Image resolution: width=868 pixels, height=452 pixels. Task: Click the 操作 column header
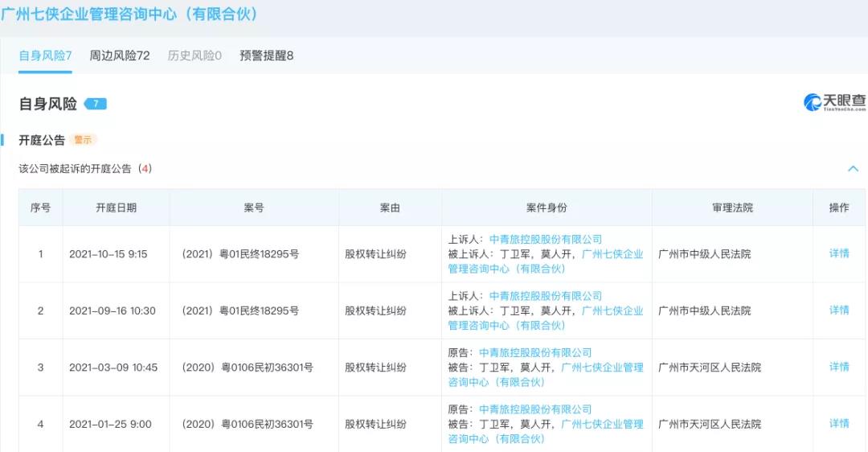tap(838, 208)
